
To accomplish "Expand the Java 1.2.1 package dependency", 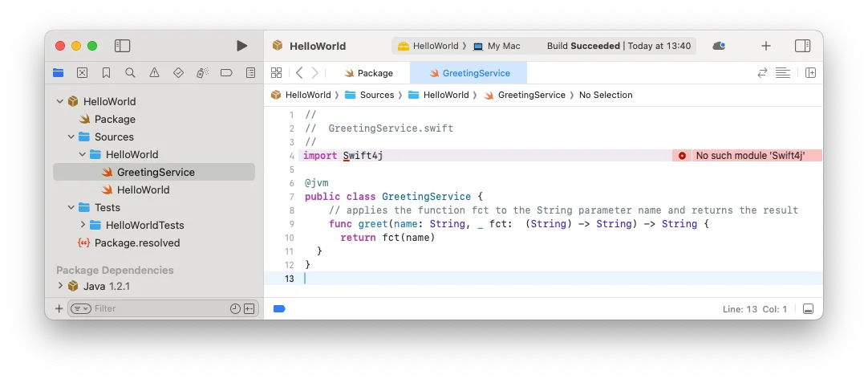I will click(60, 287).
